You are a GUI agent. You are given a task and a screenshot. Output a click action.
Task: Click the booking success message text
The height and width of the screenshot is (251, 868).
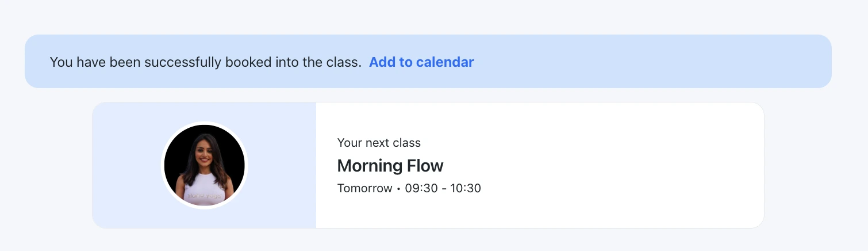[205, 62]
